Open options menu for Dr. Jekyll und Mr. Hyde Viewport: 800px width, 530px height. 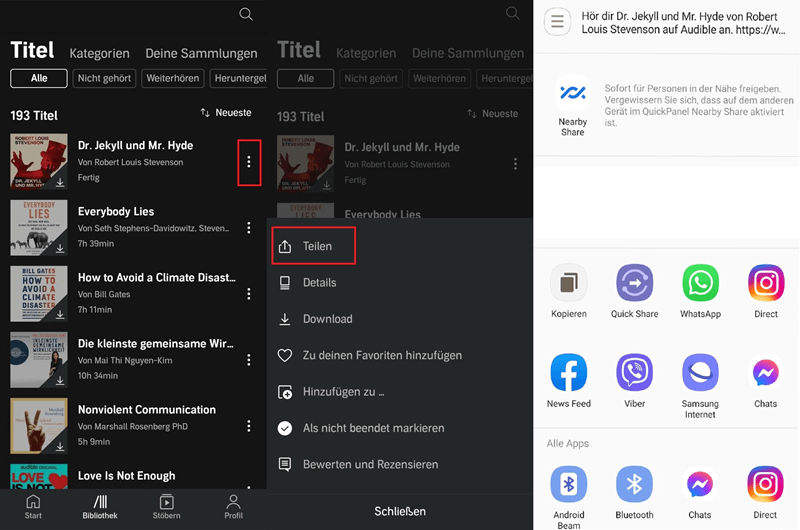pos(248,162)
